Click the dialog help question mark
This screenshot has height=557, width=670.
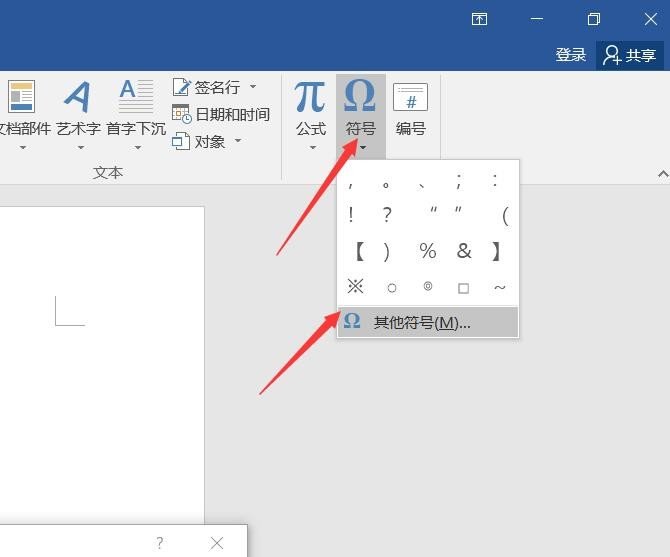pos(160,543)
